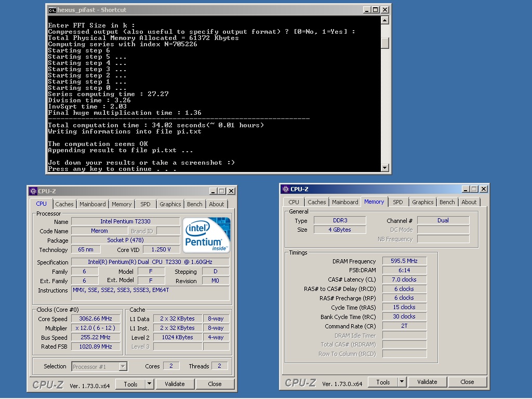Screen dimensions: 532x399
Task: Open Bench tab in left CPU-Z window
Action: [x=194, y=204]
